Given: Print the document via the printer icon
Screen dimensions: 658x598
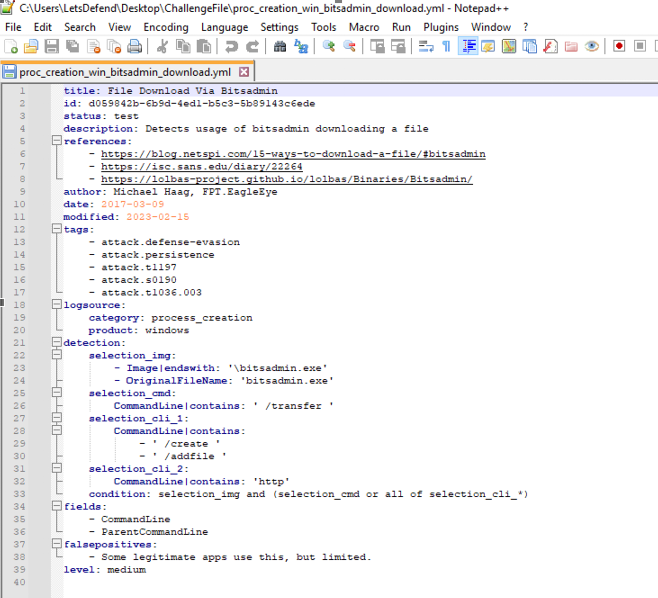Looking at the screenshot, I should [x=134, y=46].
